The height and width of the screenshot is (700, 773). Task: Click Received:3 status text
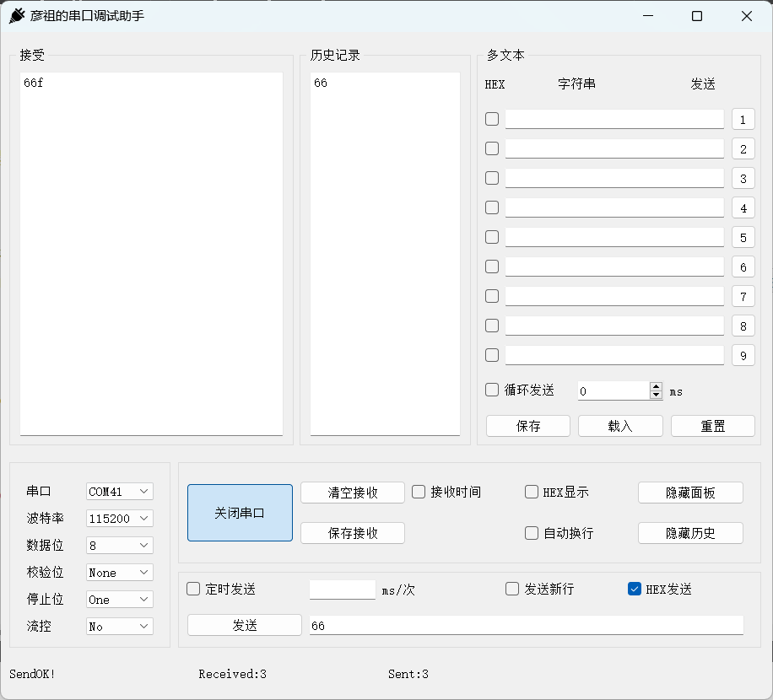(x=233, y=674)
